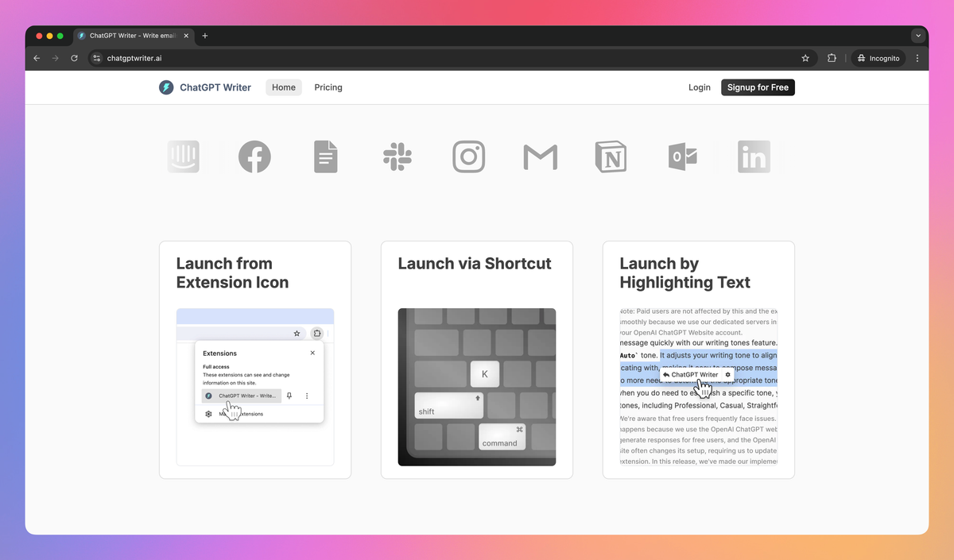
Task: Click the Outlook logo icon
Action: [x=683, y=156]
